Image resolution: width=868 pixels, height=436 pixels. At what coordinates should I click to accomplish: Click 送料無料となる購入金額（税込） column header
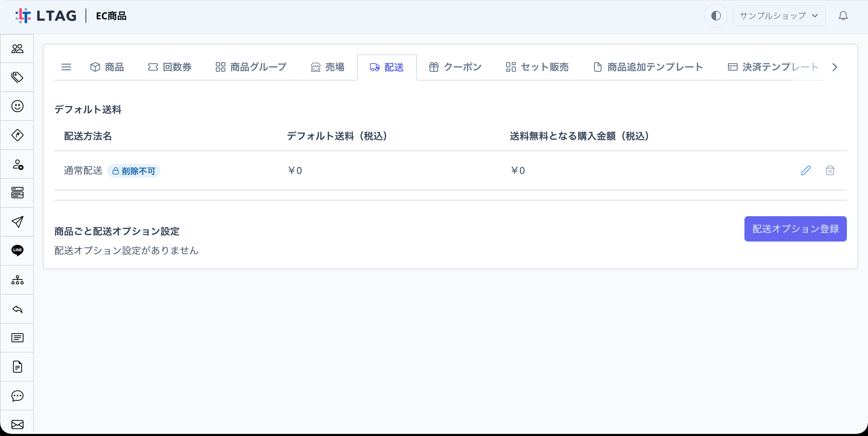(x=579, y=136)
